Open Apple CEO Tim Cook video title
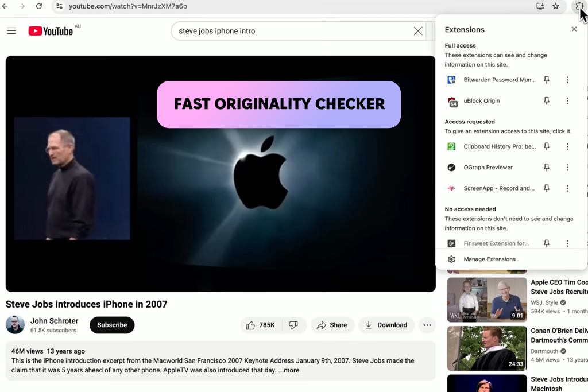 coord(559,287)
